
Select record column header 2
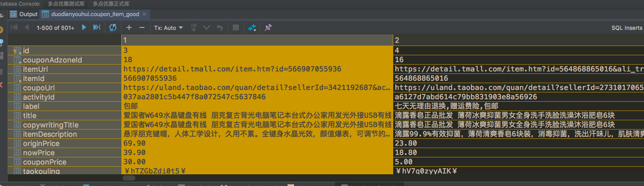[519, 40]
